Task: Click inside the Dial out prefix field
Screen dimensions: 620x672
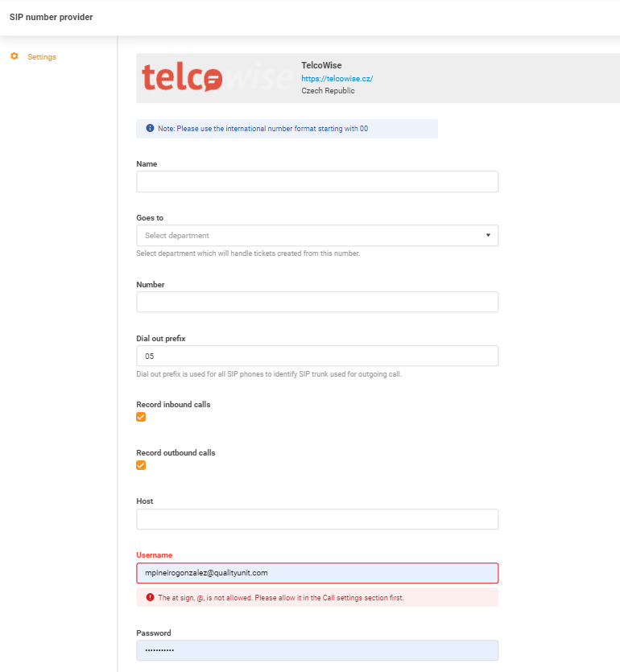Action: pos(316,355)
